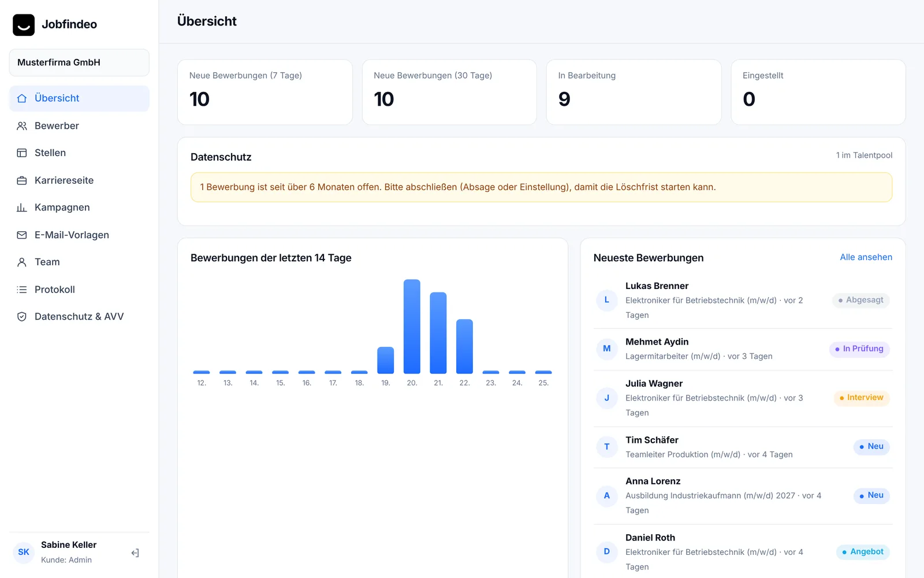Open Bewerber via its people icon

(x=22, y=126)
